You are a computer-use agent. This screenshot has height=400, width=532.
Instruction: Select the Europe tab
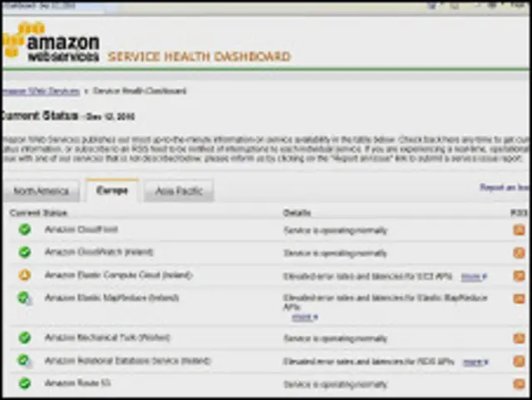pos(112,190)
